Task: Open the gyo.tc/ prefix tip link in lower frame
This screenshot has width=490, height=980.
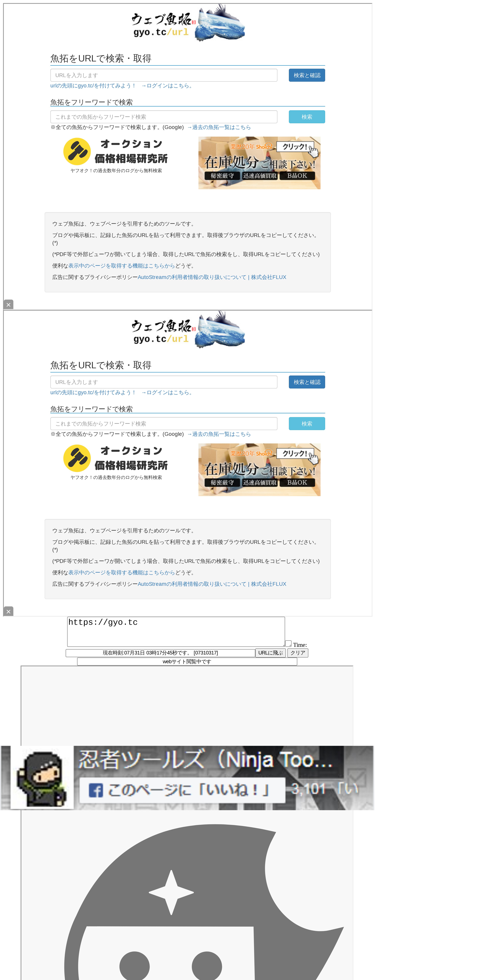Action: coord(93,393)
